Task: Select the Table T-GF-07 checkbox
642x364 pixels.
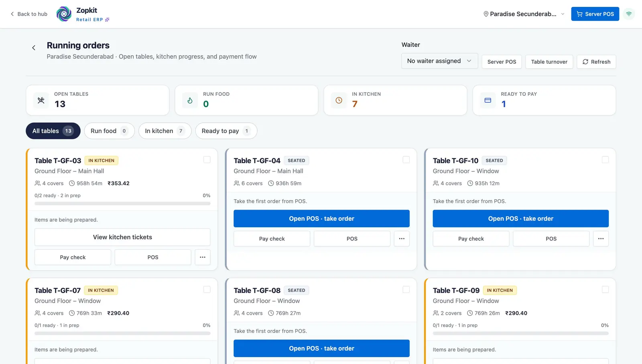Action: coord(207,289)
